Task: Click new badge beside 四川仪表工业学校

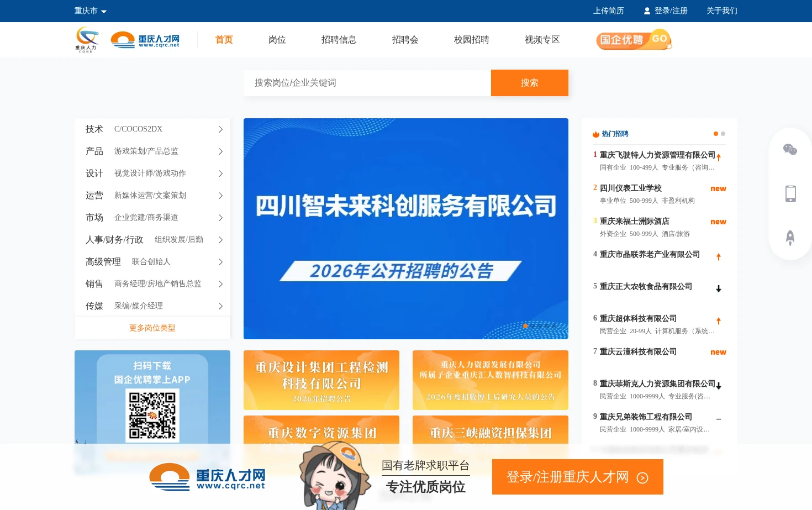Action: point(718,189)
